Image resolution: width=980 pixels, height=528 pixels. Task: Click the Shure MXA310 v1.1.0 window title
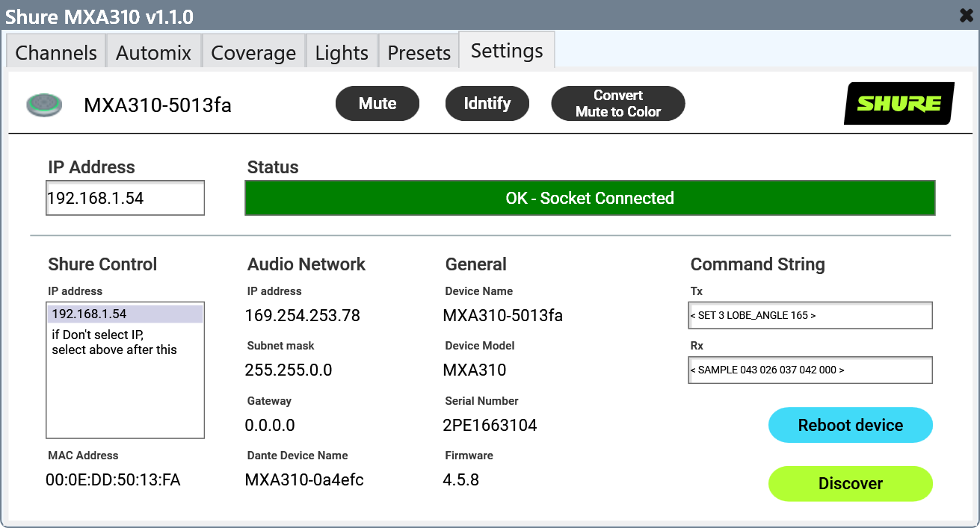coord(99,16)
